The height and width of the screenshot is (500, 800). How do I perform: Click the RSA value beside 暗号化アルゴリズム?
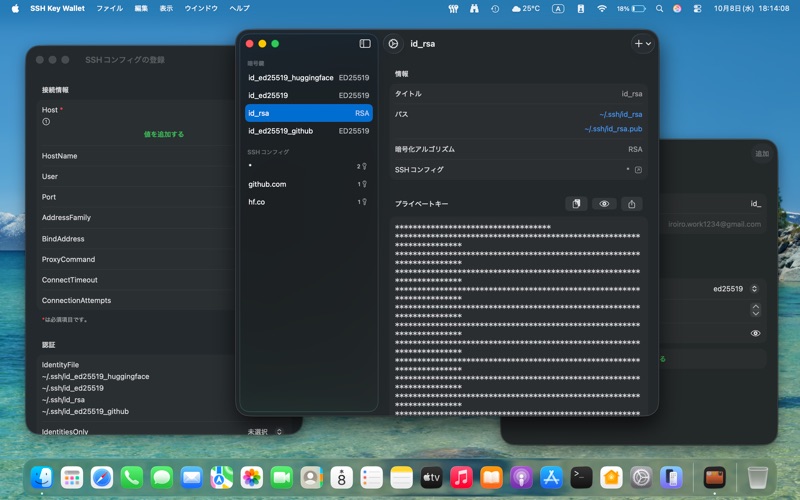coord(635,149)
